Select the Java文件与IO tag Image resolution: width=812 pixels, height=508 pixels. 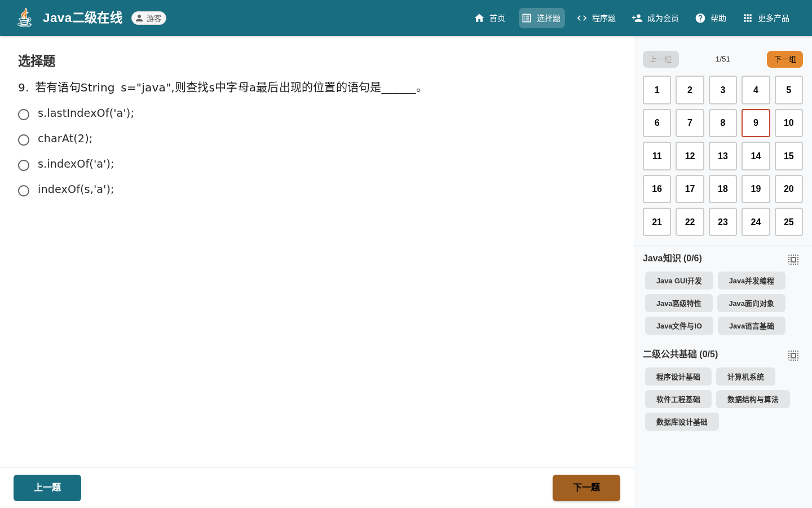coord(679,326)
